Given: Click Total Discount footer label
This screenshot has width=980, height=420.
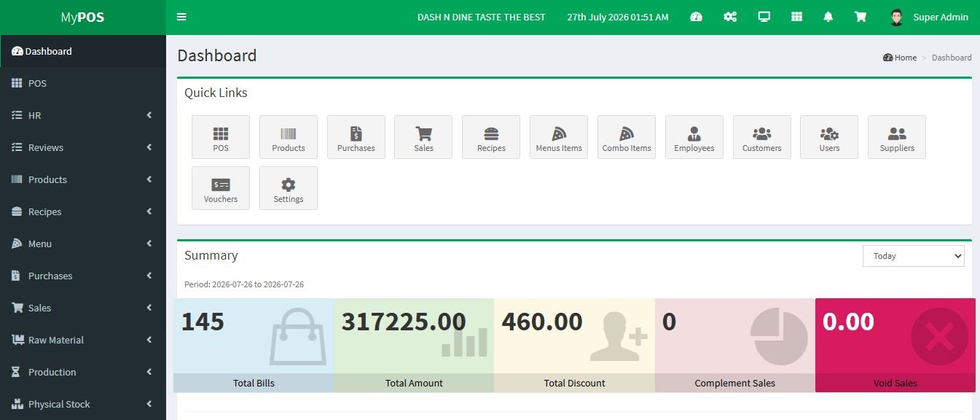Looking at the screenshot, I should click(574, 383).
